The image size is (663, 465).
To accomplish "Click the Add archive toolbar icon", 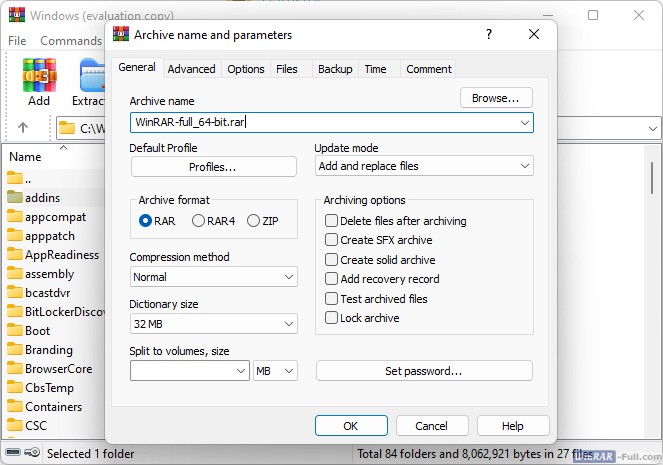I will [x=39, y=77].
